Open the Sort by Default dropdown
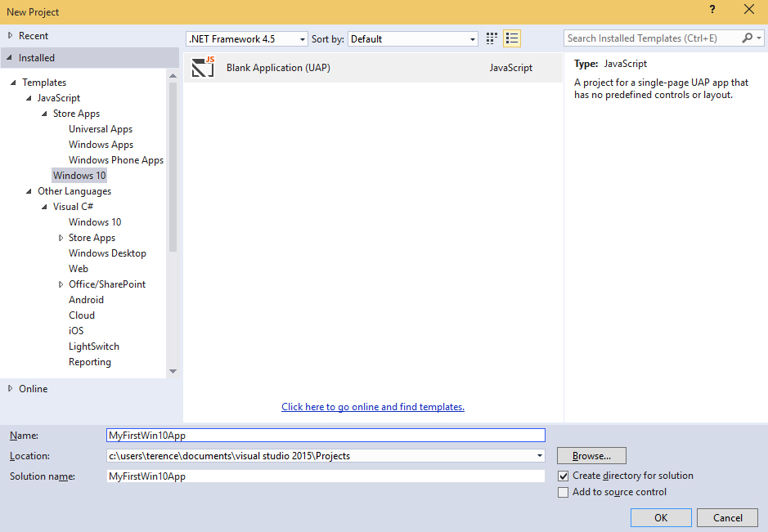The width and height of the screenshot is (768, 532). [413, 38]
